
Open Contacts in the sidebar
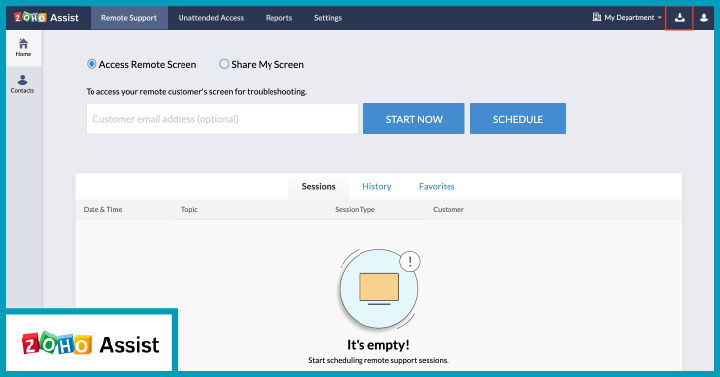(x=22, y=84)
